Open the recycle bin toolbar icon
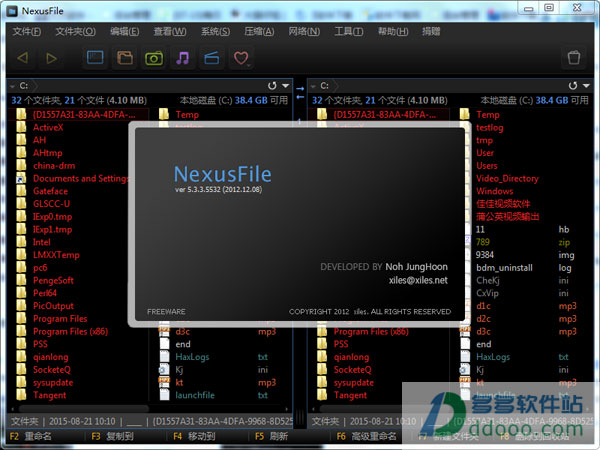 [574, 58]
